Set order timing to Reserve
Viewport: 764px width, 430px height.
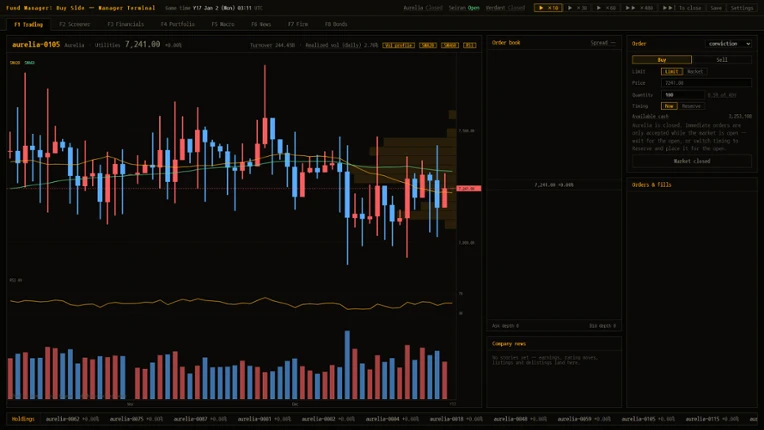coord(691,106)
